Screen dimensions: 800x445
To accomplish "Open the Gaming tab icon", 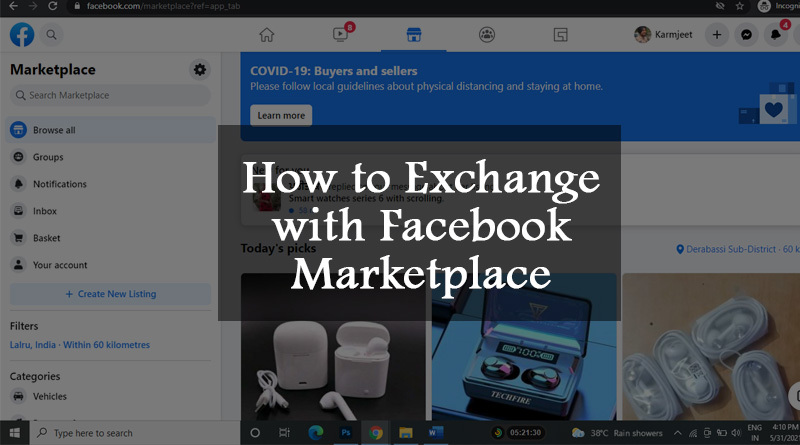I will point(560,35).
